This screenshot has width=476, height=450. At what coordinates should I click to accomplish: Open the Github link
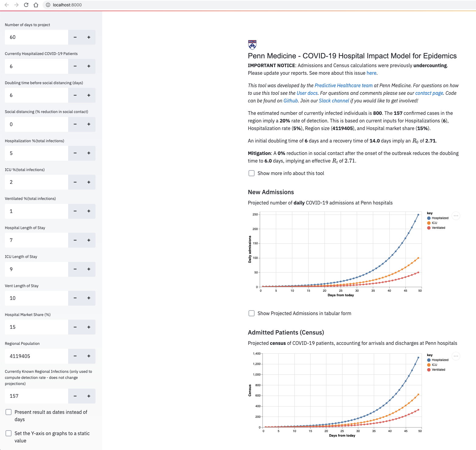[290, 101]
